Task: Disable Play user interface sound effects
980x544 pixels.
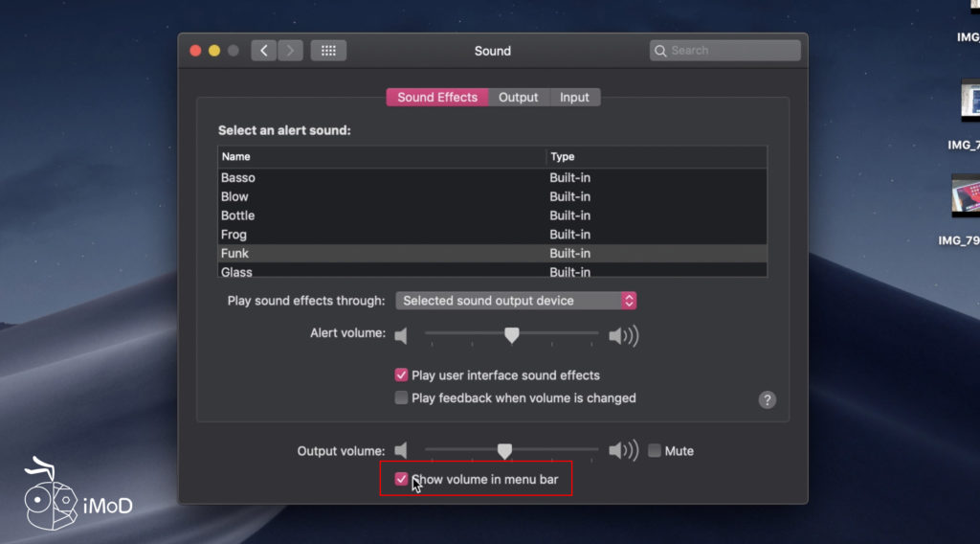Action: (401, 375)
